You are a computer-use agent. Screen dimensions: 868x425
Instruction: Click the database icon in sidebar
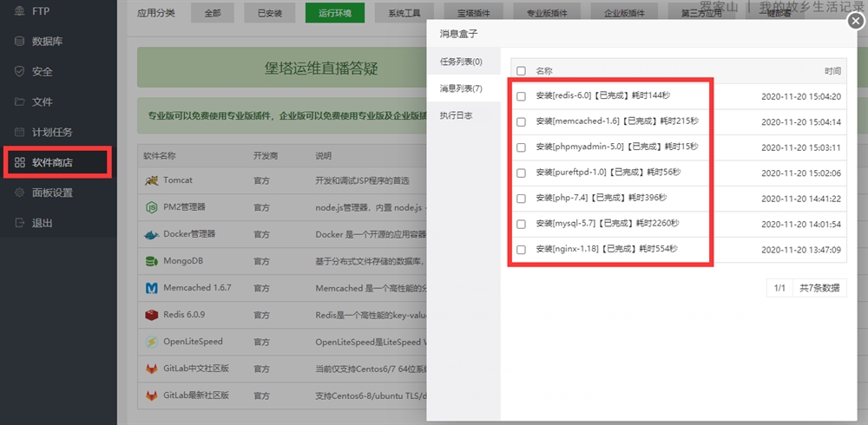click(19, 41)
